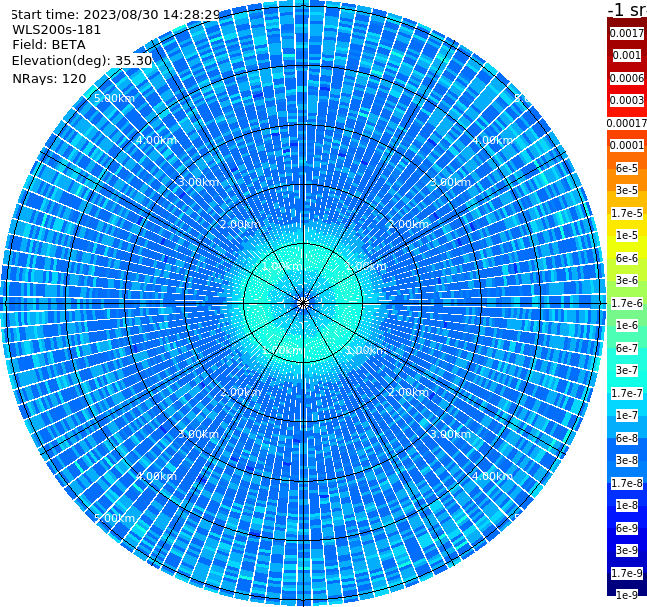Select the 3e-5 colorbar value
This screenshot has height=607, width=647.
point(627,190)
